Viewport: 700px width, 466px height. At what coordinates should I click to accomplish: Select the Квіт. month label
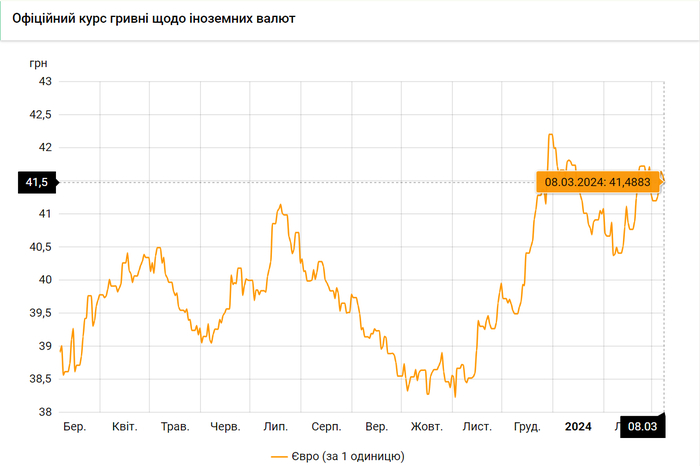125,427
